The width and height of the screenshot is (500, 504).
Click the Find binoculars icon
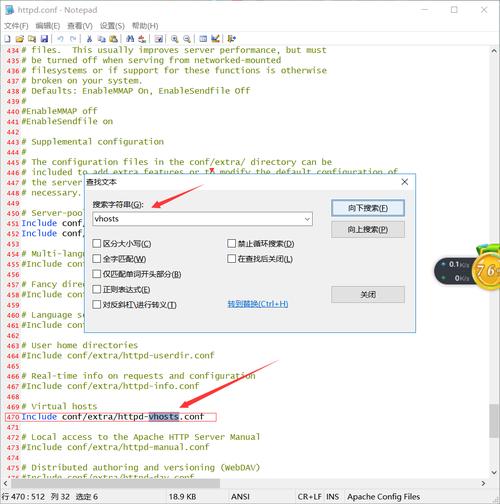coord(130,39)
